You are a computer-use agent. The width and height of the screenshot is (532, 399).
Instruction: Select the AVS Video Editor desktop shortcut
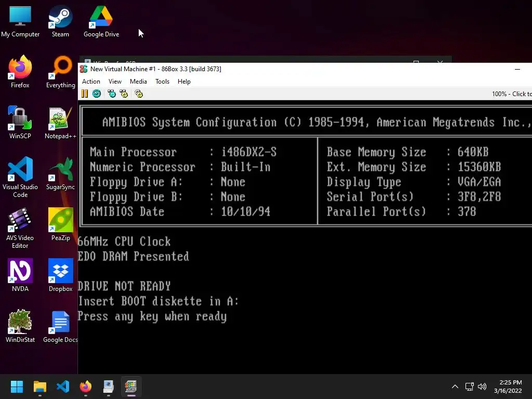[x=20, y=228]
